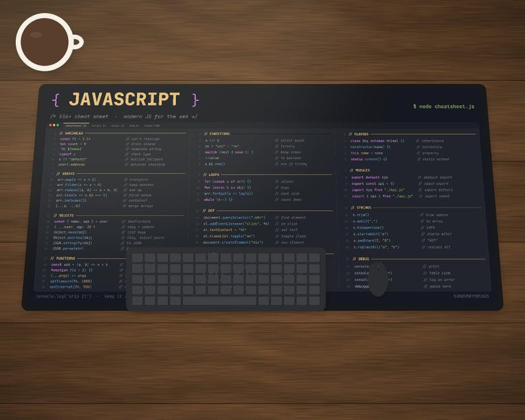
Task: Click the '// CLASSES' section heading
Action: pos(358,134)
